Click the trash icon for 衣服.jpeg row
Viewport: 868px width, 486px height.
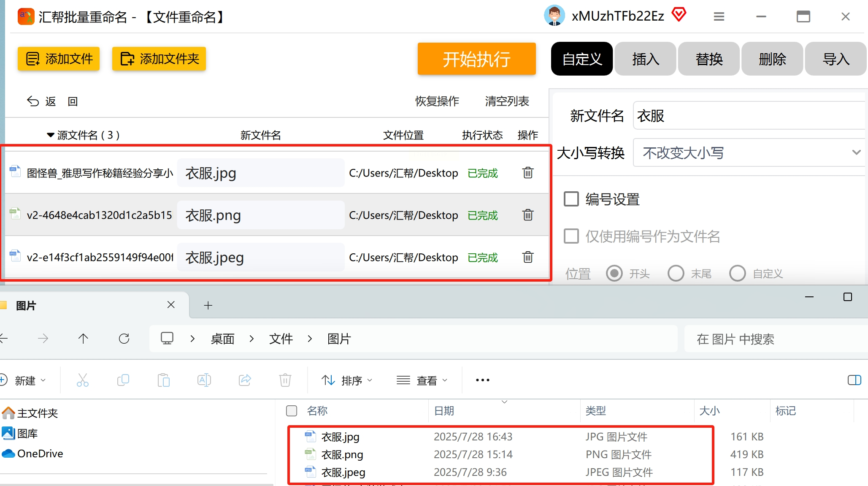pos(528,257)
